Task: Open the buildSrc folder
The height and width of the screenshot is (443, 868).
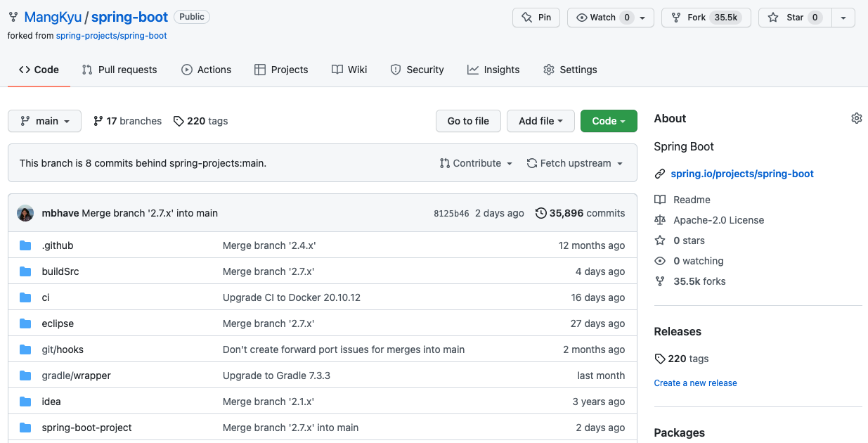Action: (60, 271)
